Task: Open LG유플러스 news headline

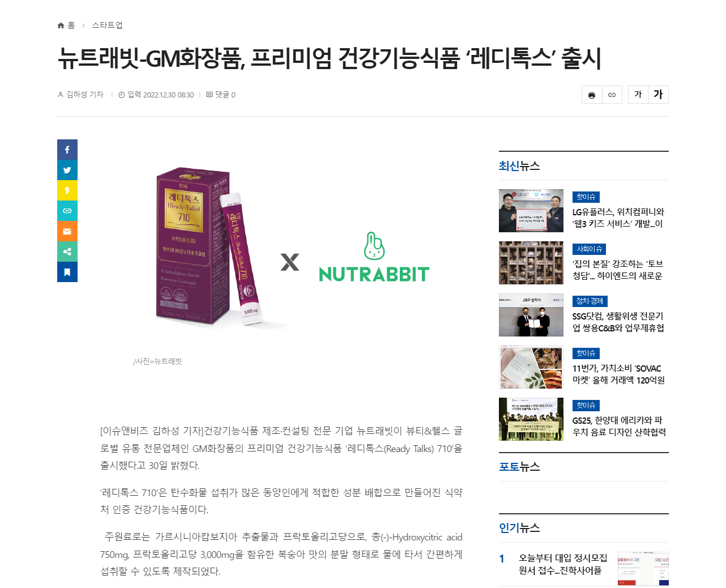Action: 618,218
